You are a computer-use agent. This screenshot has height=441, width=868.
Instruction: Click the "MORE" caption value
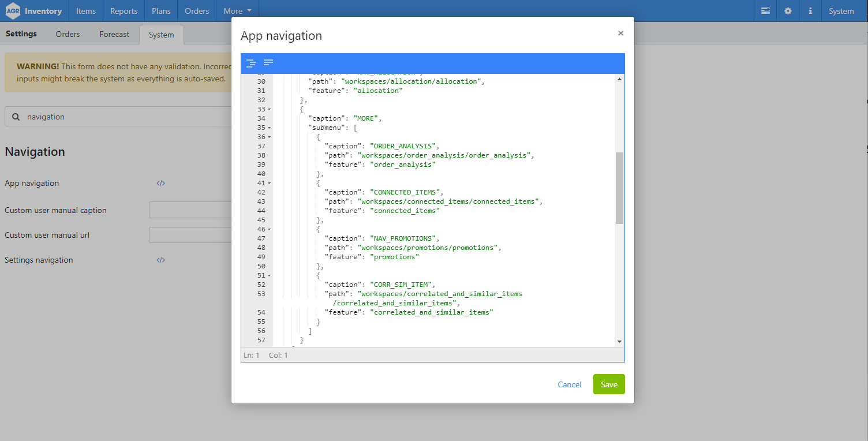pyautogui.click(x=365, y=118)
